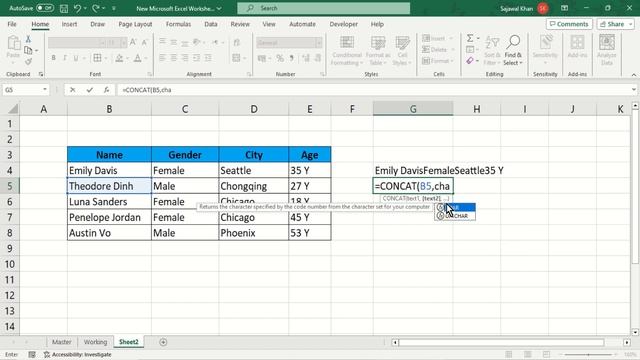This screenshot has width=640, height=360.
Task: Click the Fill Color bucket icon
Action: pyautogui.click(x=119, y=58)
